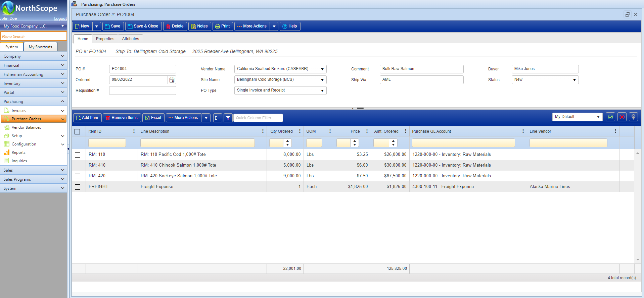Click the red X icon in grid toolbar
This screenshot has width=644, height=298.
click(x=622, y=117)
